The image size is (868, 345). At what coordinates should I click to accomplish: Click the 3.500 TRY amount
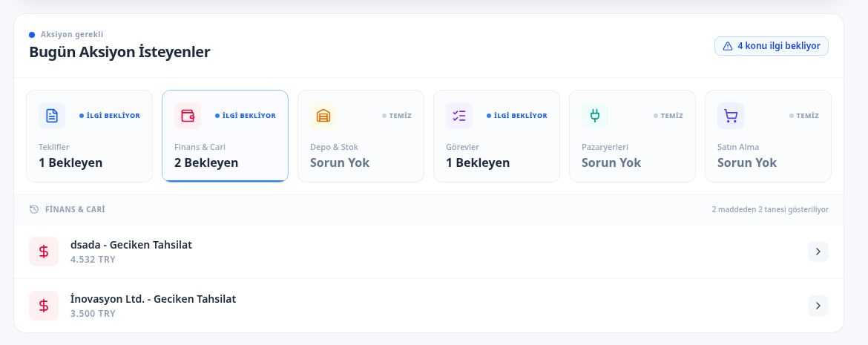[x=93, y=313]
